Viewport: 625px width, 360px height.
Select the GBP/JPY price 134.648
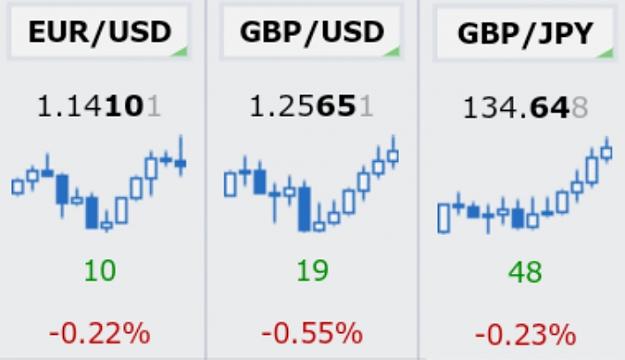click(x=525, y=108)
